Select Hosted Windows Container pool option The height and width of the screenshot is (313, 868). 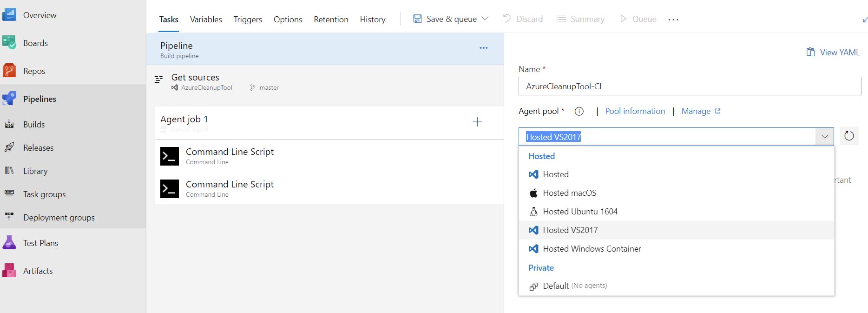coord(676,249)
